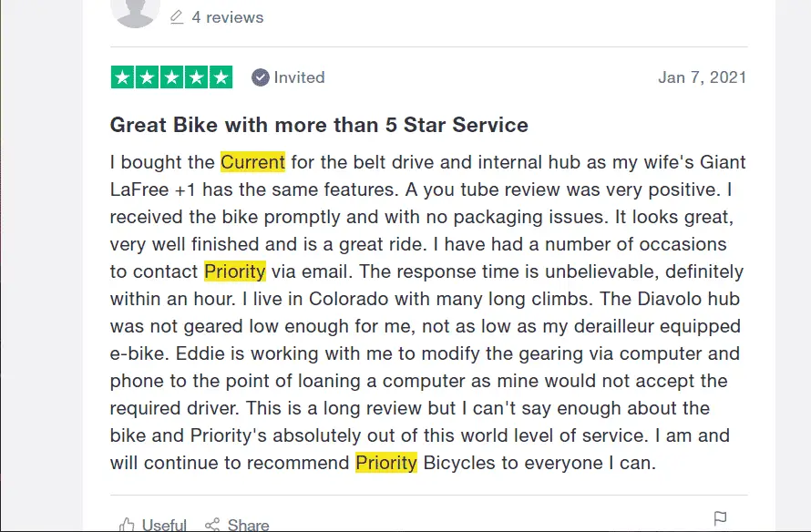The height and width of the screenshot is (532, 811).
Task: Click the Jan 7, 2021 review date
Action: (702, 77)
